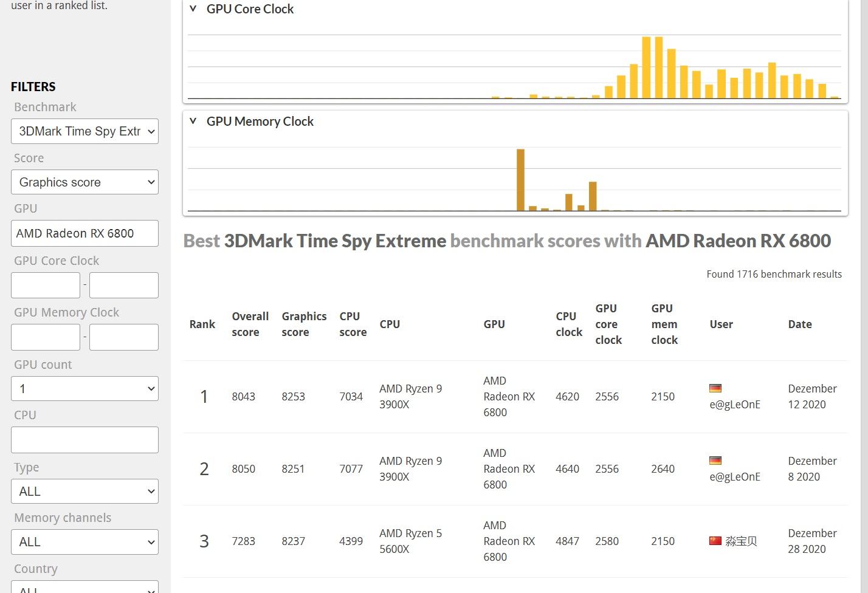Image resolution: width=868 pixels, height=593 pixels.
Task: Click GPU core clock value 2580
Action: pos(607,541)
